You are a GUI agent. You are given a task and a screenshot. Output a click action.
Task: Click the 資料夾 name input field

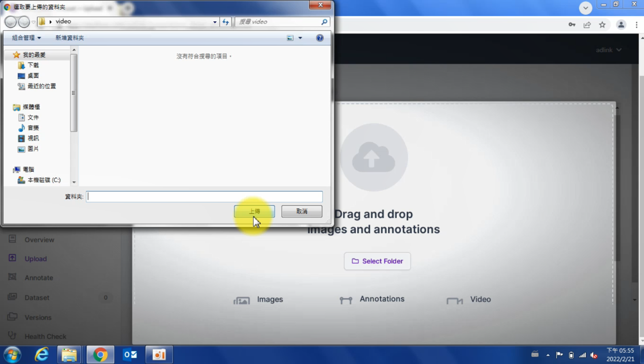[x=204, y=196]
